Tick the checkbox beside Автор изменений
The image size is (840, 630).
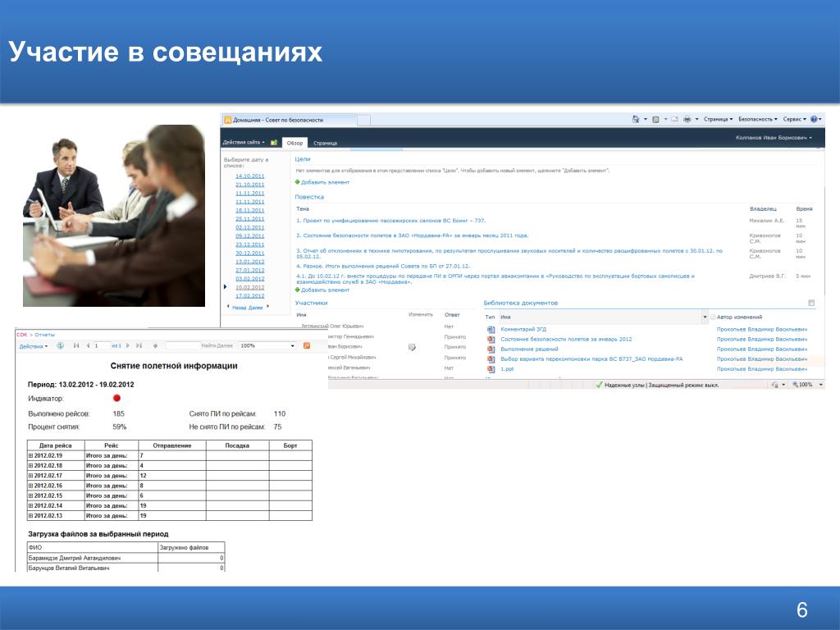tap(713, 317)
